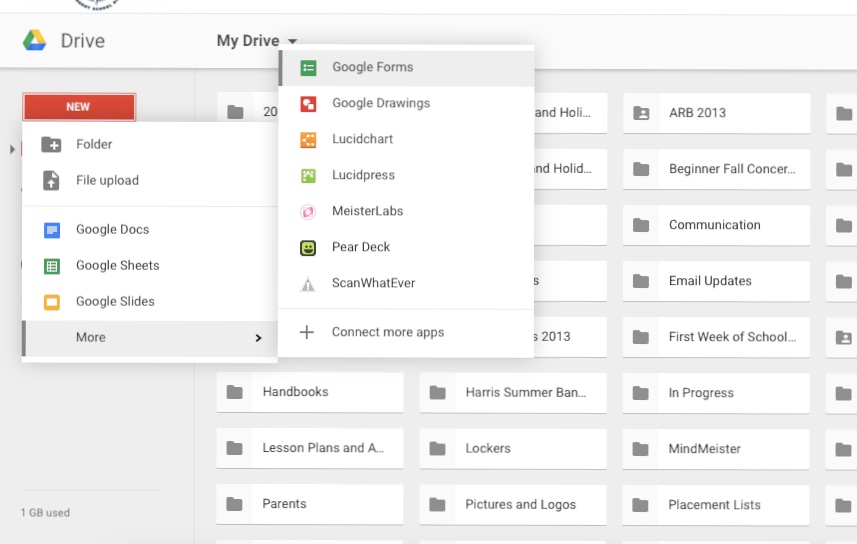
Task: Click the red NEW button
Action: click(x=79, y=107)
